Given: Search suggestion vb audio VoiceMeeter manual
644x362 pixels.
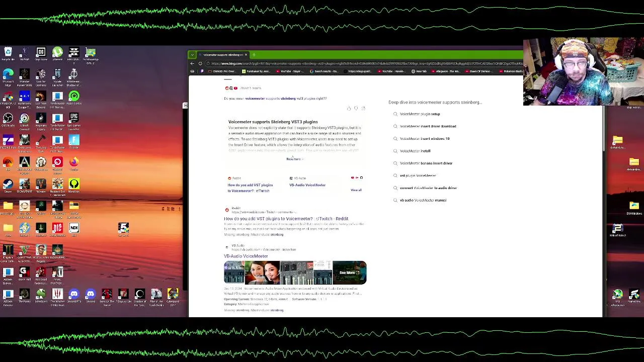Looking at the screenshot, I should 423,200.
